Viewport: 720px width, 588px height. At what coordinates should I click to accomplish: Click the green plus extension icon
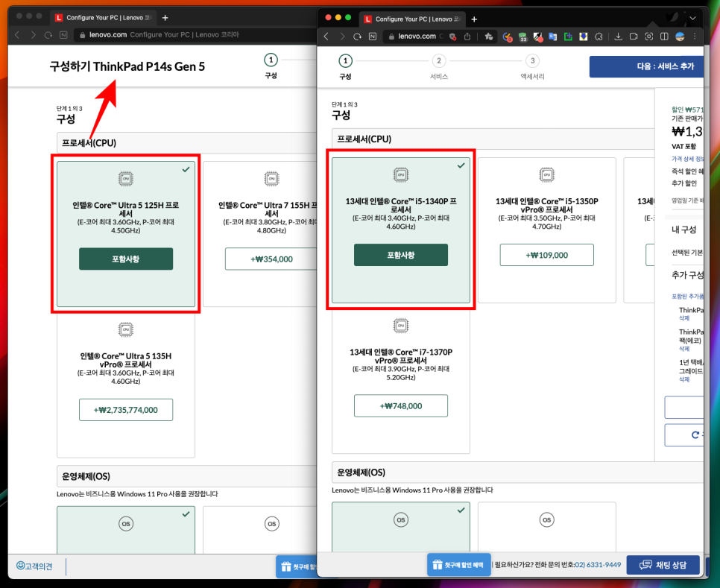(x=568, y=37)
